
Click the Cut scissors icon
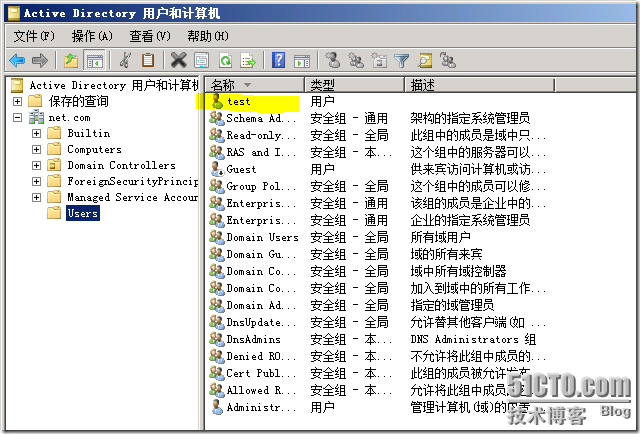[x=125, y=60]
